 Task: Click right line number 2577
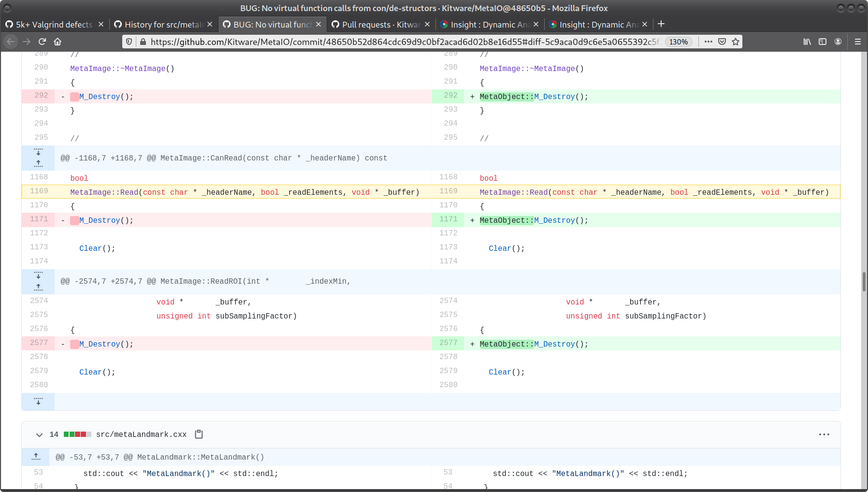pyautogui.click(x=448, y=343)
